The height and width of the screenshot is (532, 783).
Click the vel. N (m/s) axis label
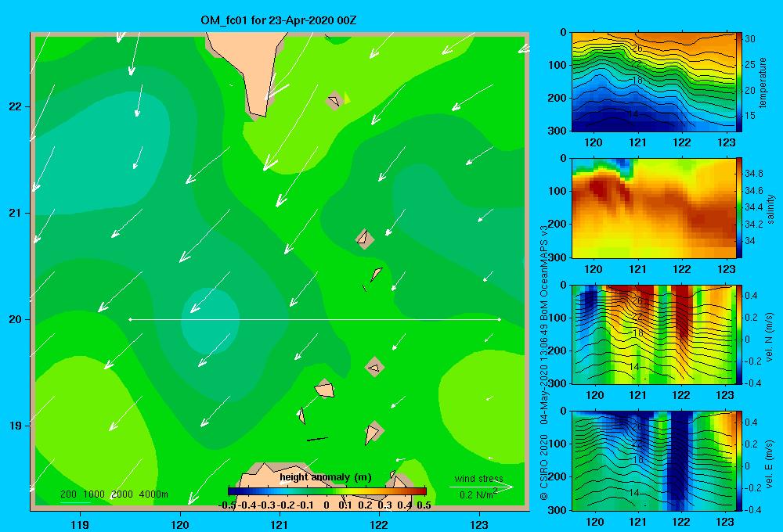tap(770, 337)
